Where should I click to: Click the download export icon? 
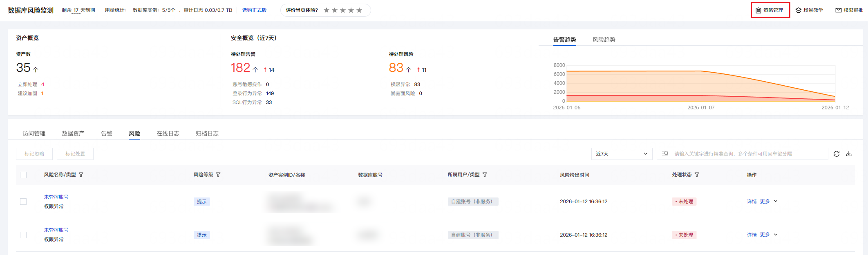tap(849, 154)
